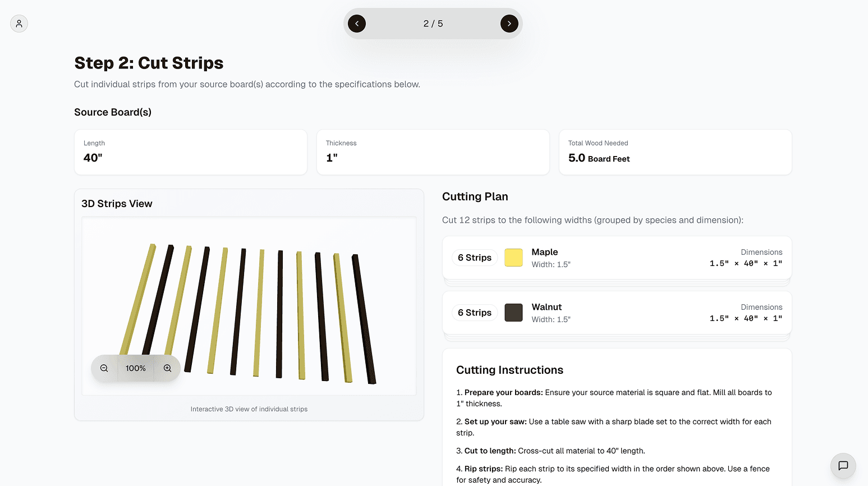Image resolution: width=868 pixels, height=486 pixels.
Task: Go to previous step arrow
Action: click(357, 24)
